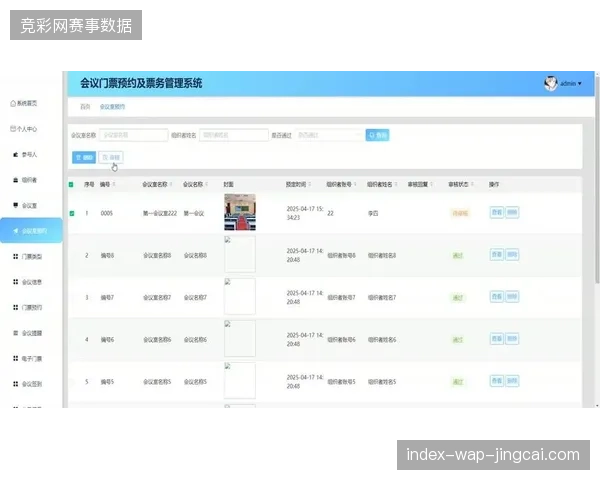Click the 会议室预约 breadcrumb link
Image resolution: width=600 pixels, height=480 pixels.
[112, 107]
